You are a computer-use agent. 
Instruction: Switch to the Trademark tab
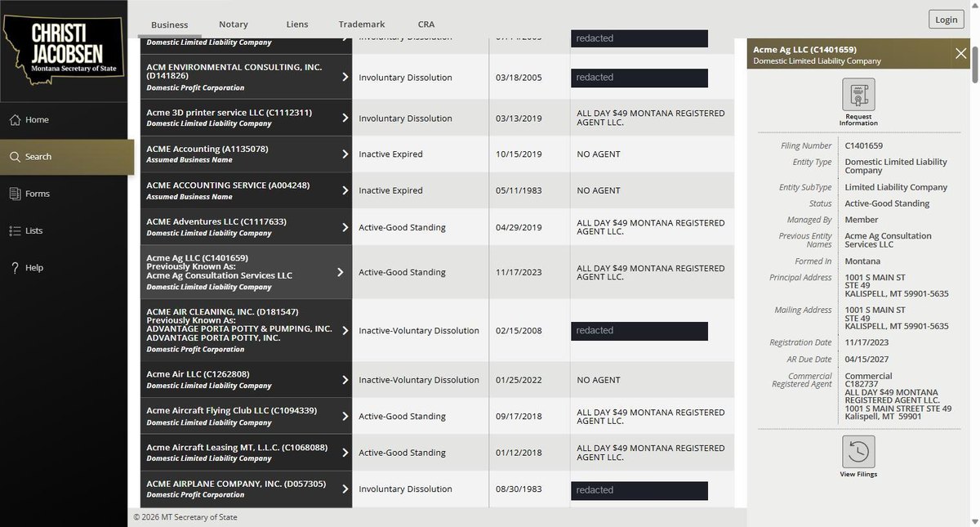[x=363, y=25]
